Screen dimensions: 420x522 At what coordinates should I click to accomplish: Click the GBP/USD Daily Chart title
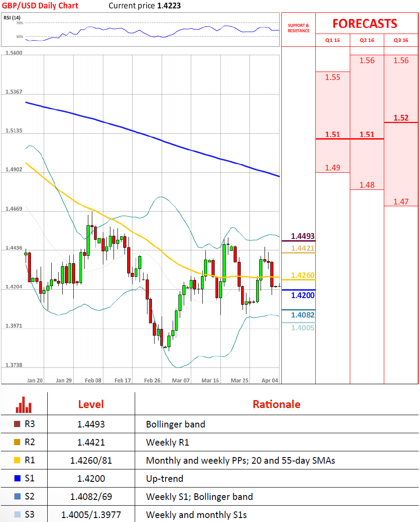pyautogui.click(x=40, y=6)
